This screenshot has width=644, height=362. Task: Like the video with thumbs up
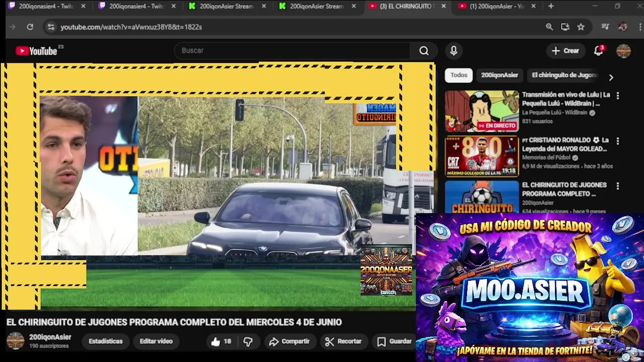(221, 341)
